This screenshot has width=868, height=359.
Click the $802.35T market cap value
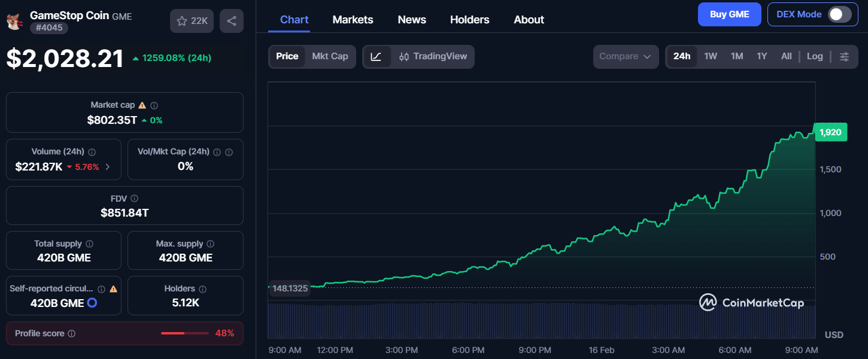click(x=112, y=120)
